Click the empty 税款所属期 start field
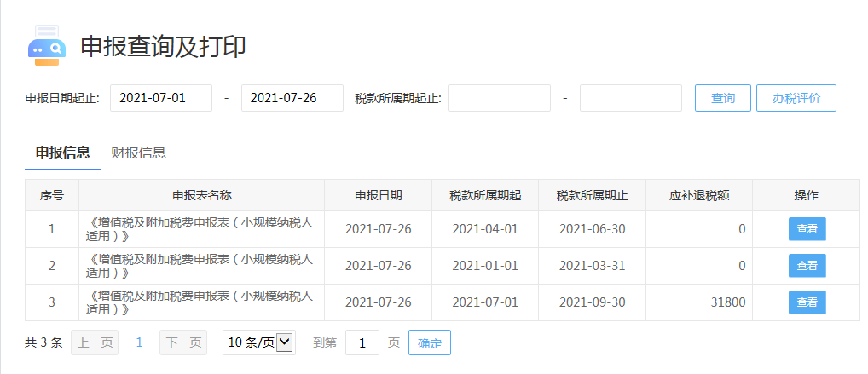The image size is (868, 374). coord(500,99)
